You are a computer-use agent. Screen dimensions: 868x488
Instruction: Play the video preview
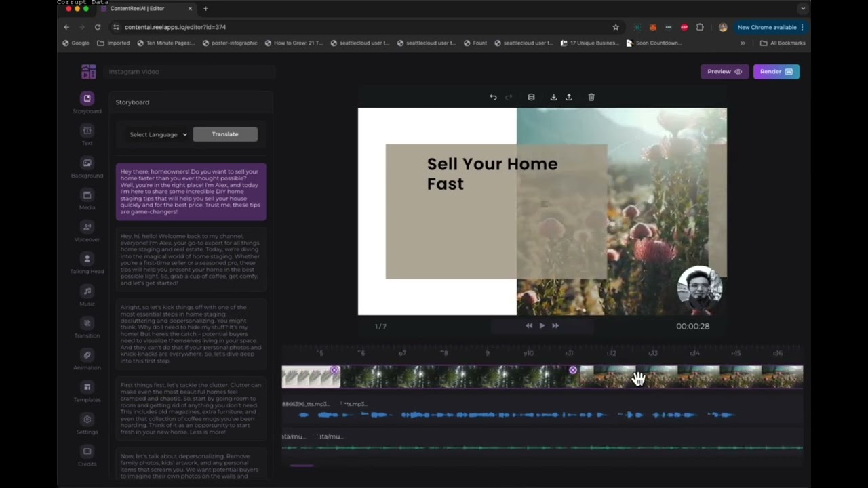(x=542, y=326)
